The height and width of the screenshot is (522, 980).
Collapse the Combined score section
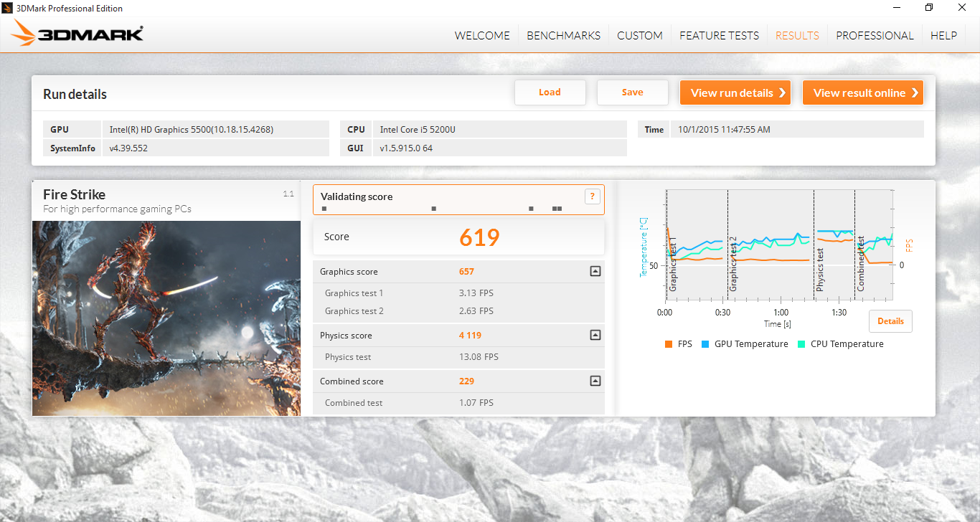coord(595,381)
